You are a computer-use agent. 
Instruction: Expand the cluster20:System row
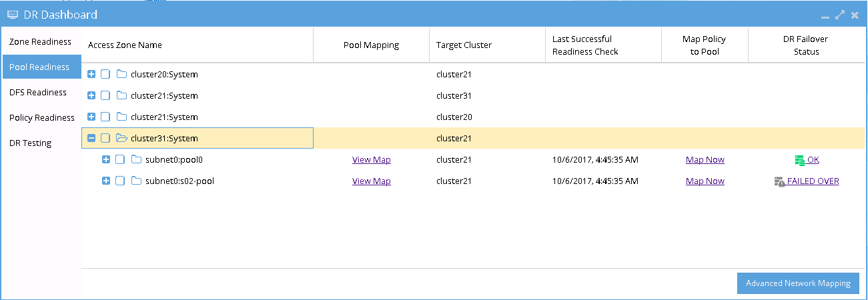pyautogui.click(x=91, y=75)
